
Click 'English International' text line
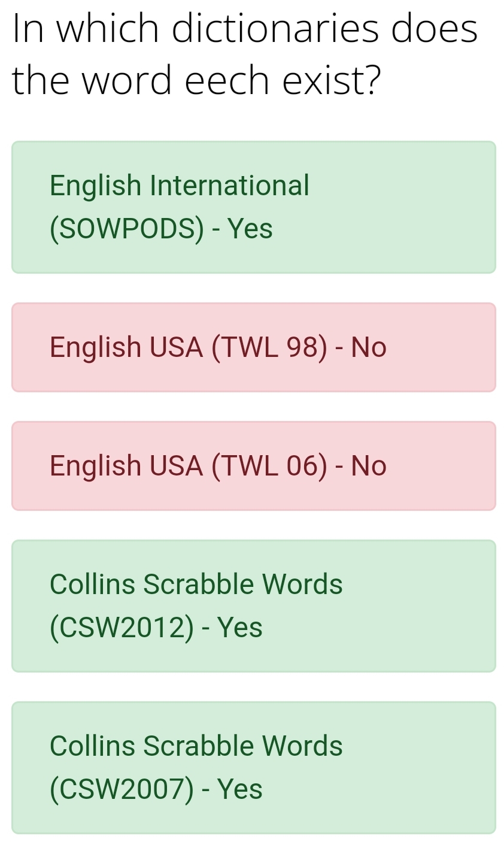pyautogui.click(x=180, y=185)
